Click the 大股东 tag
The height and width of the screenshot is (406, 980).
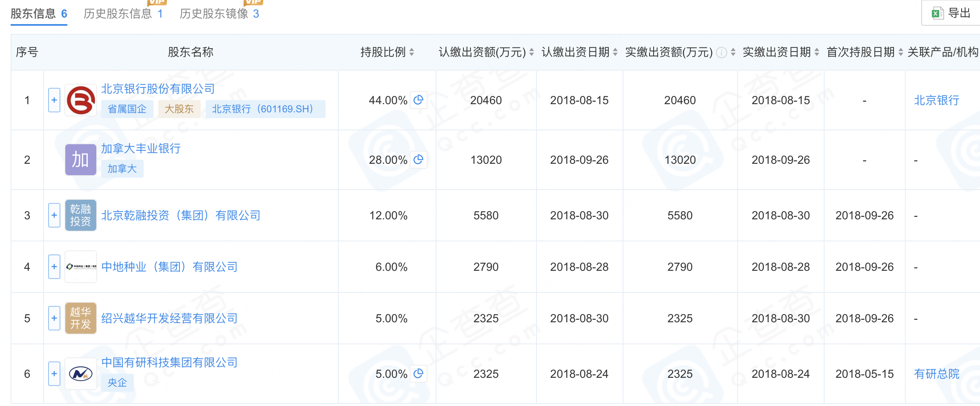point(179,109)
